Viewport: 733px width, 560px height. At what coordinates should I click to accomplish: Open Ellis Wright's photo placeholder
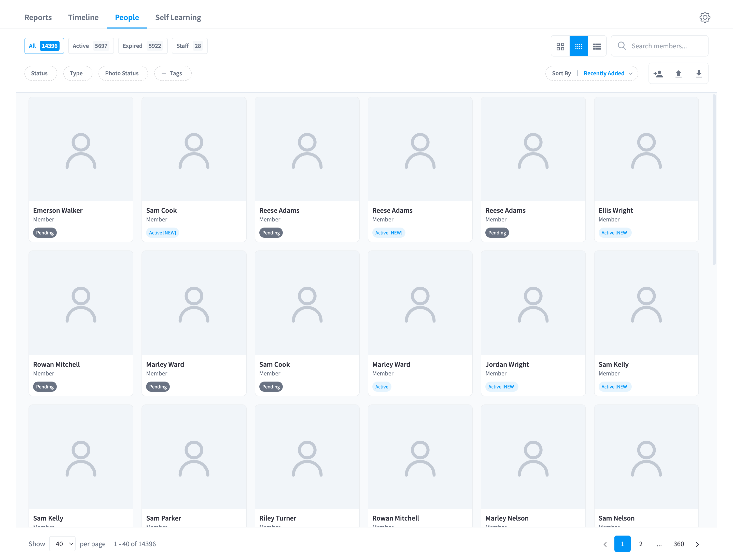pos(646,149)
